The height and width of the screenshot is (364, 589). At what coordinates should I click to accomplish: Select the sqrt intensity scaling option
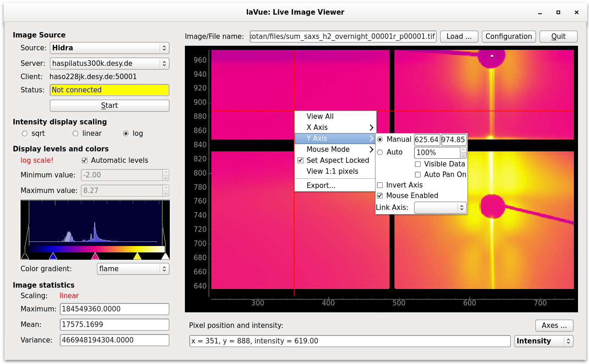tap(25, 134)
